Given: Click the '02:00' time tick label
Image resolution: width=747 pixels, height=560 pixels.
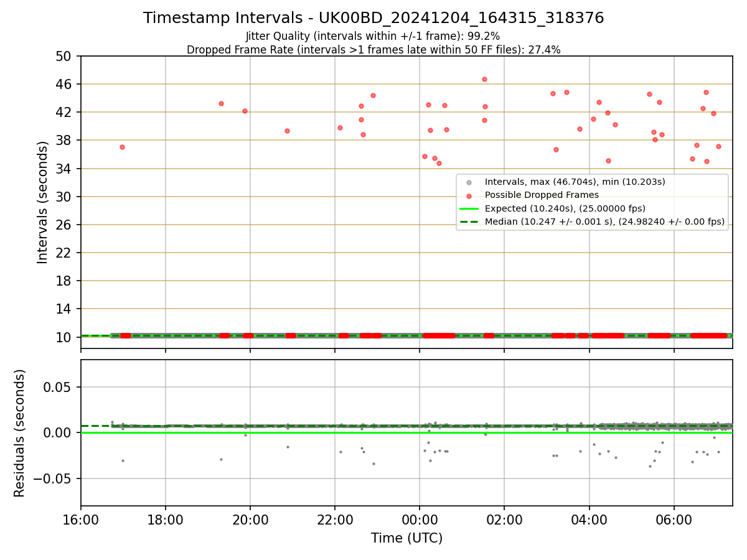Looking at the screenshot, I should 504,520.
